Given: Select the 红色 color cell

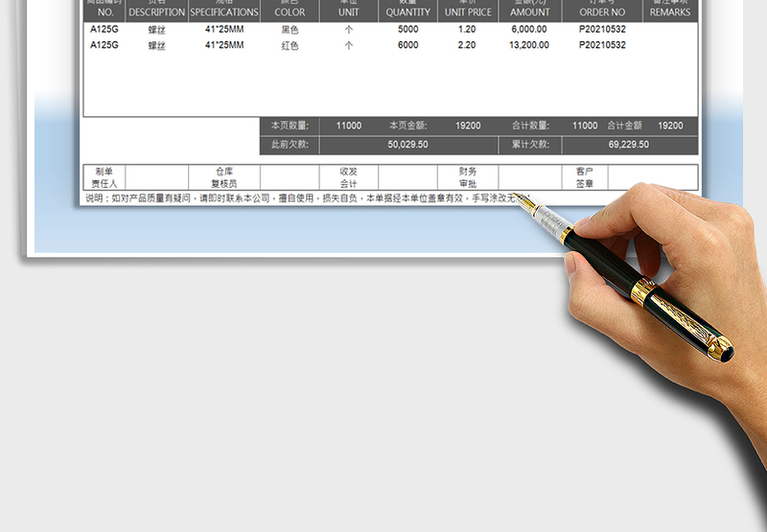Looking at the screenshot, I should tap(290, 45).
